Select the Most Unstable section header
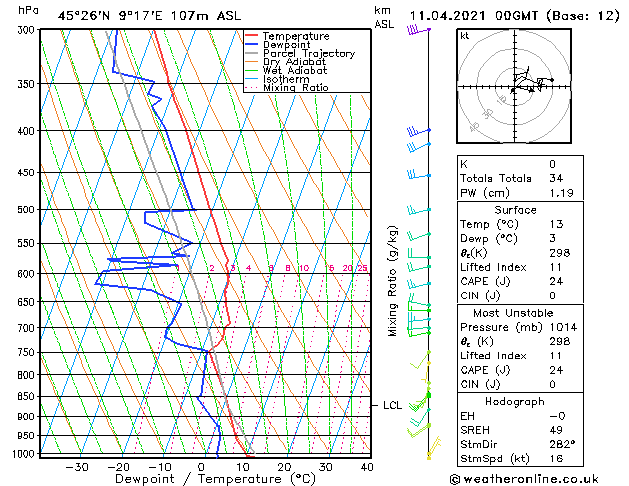The width and height of the screenshot is (629, 486). click(x=513, y=313)
